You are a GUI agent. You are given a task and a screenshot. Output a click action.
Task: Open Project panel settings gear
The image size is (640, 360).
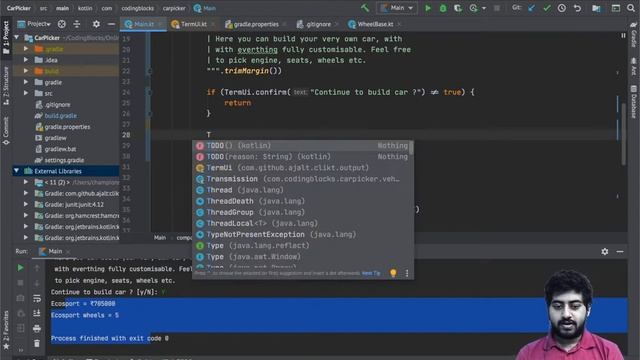(x=96, y=24)
